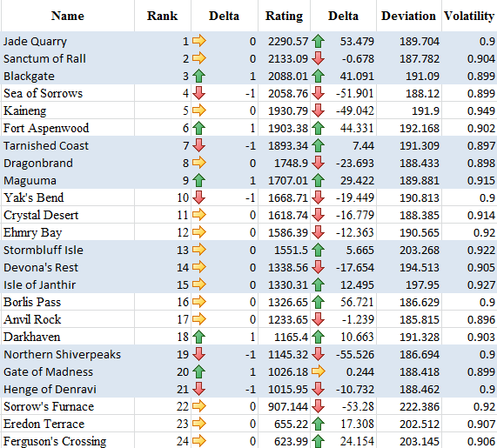
Task: Click the yellow rating arrow for Gate of Madness
Action: (x=319, y=371)
